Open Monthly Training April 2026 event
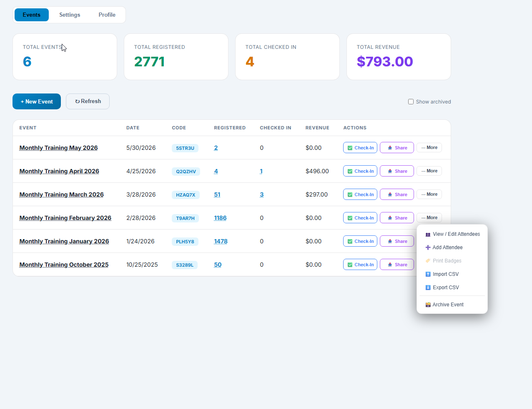 pyautogui.click(x=59, y=171)
